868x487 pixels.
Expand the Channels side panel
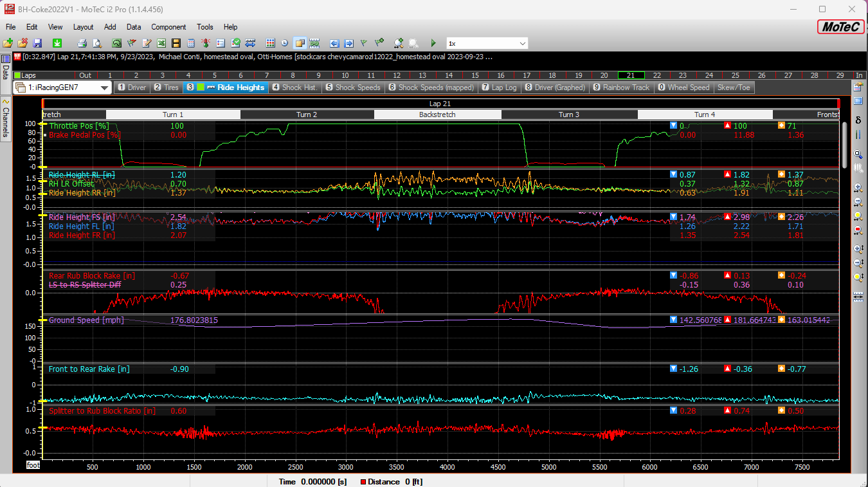(x=6, y=118)
